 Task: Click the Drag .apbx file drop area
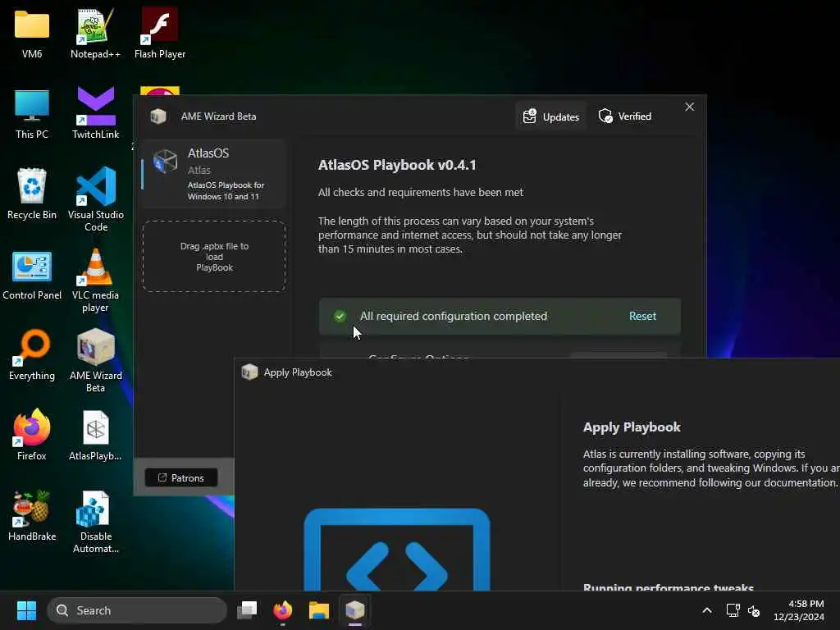214,256
